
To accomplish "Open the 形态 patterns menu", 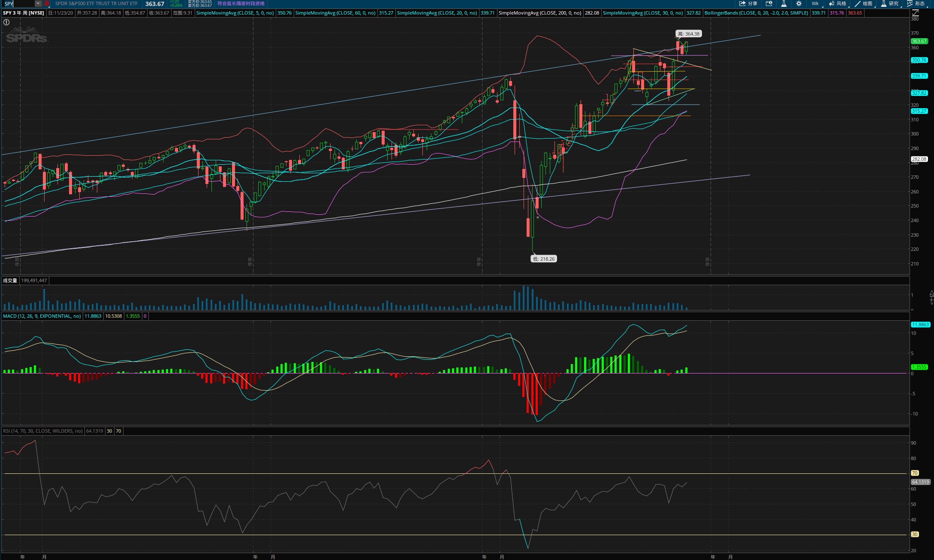I will (916, 3).
